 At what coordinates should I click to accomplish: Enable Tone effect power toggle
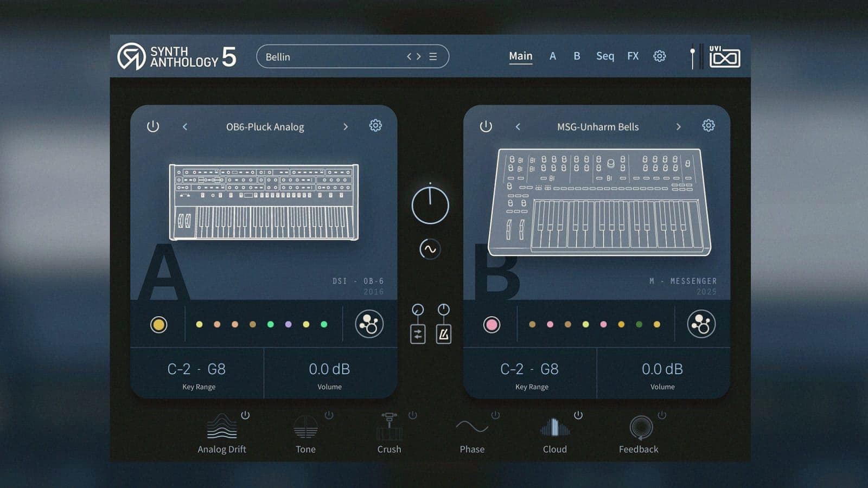coord(329,415)
